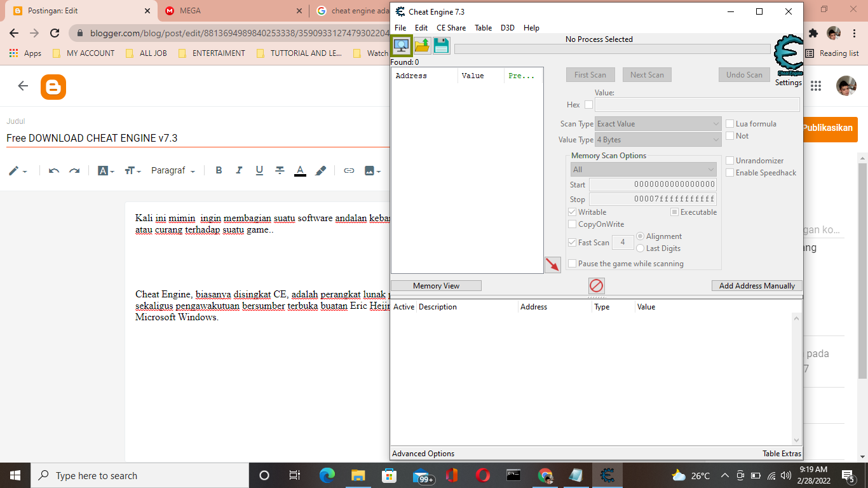Open the insert image dropdown in Blogger
The image size is (868, 488).
coord(372,170)
